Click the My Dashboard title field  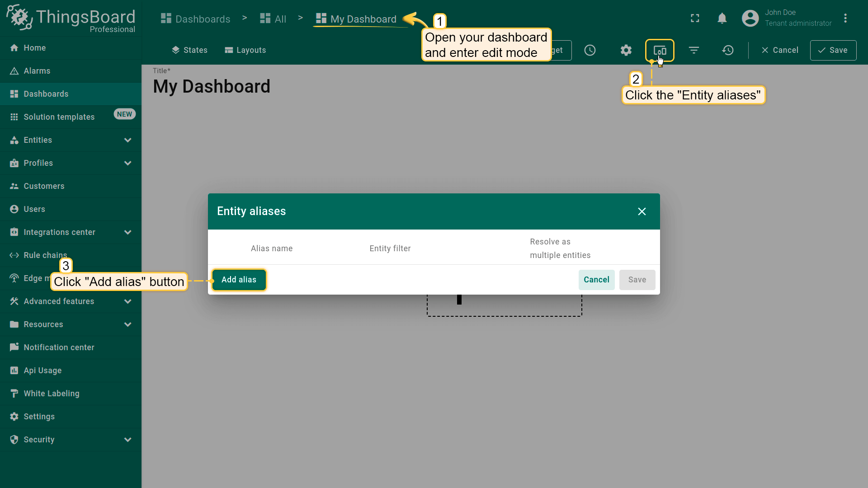click(x=212, y=87)
